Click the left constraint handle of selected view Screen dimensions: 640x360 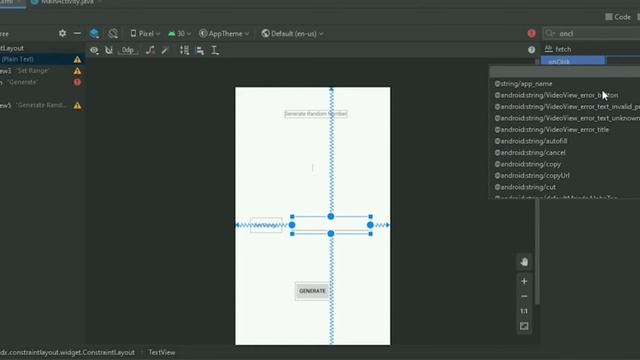click(292, 225)
